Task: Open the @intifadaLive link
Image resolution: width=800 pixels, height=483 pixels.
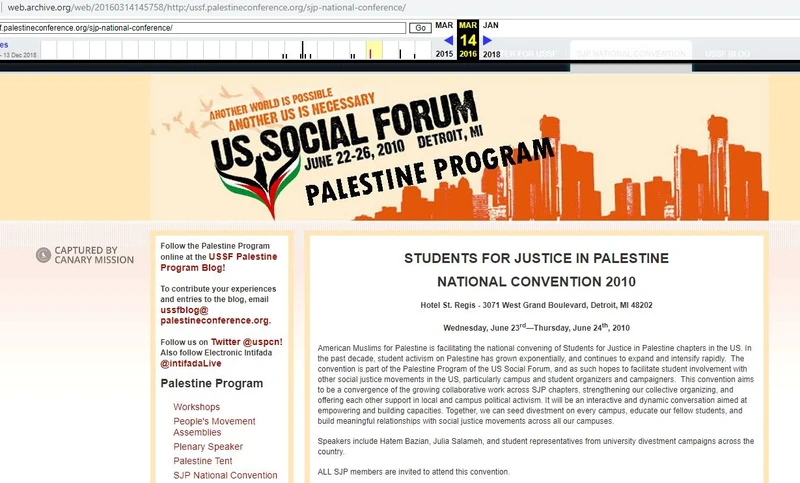Action: tap(191, 363)
